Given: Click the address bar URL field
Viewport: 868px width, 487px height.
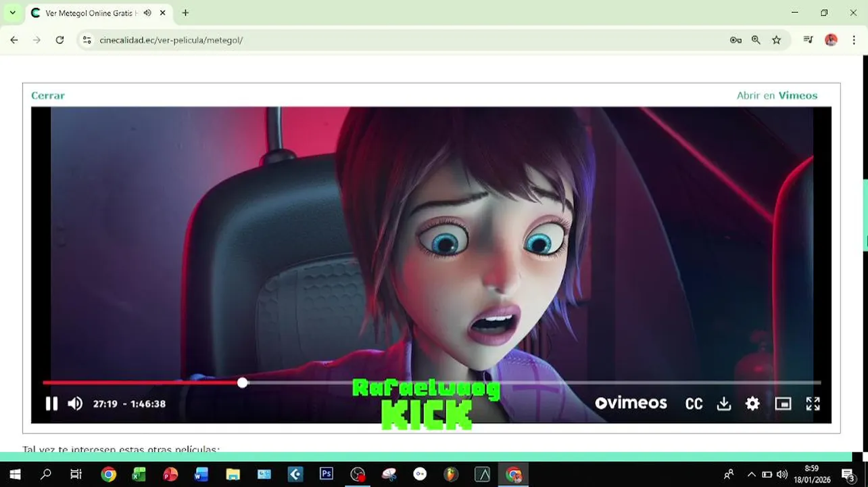Looking at the screenshot, I should pos(406,40).
